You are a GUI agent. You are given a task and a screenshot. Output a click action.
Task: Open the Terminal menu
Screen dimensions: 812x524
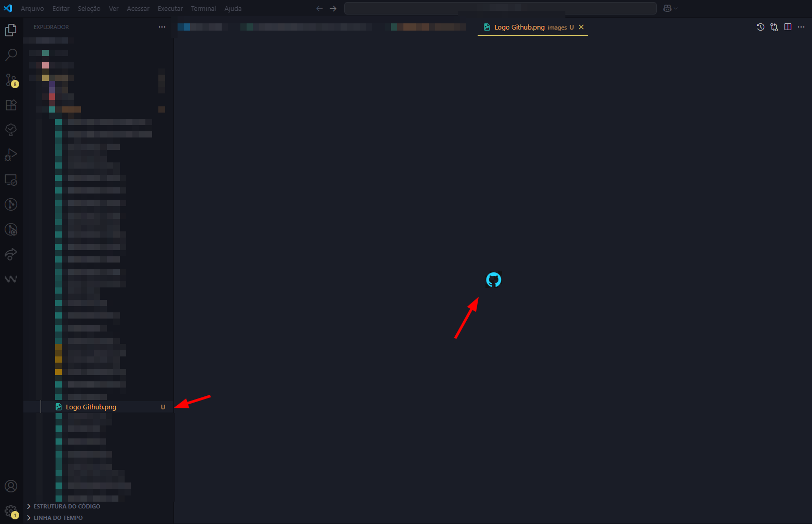[x=204, y=8]
